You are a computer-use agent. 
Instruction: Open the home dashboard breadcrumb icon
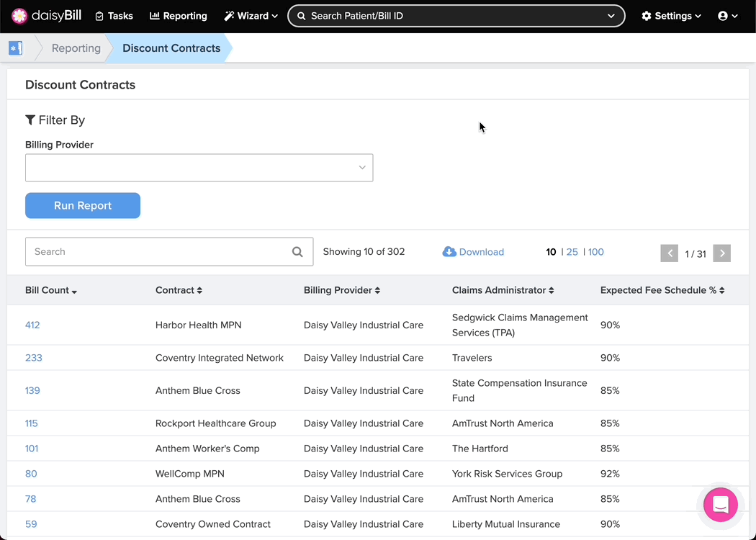click(15, 48)
